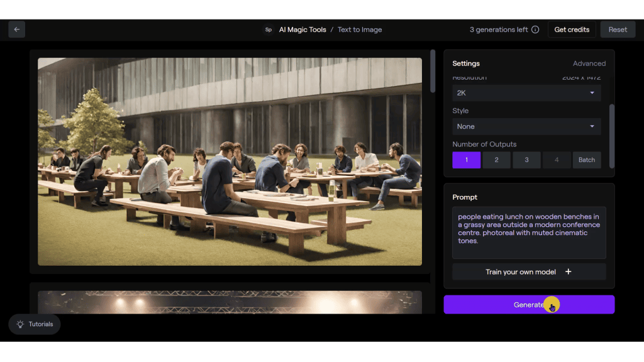Screen dimensions: 644x362
Task: Open the Advanced settings
Action: 589,63
